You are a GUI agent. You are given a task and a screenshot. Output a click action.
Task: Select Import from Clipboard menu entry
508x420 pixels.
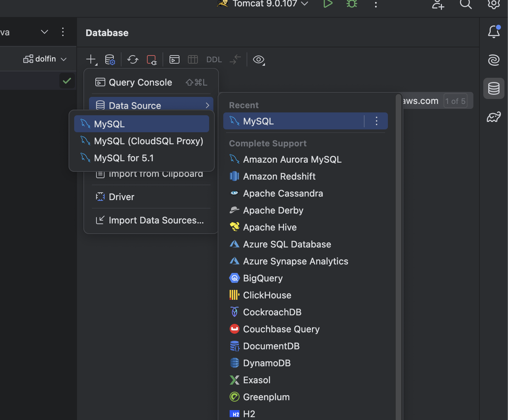[151, 175]
